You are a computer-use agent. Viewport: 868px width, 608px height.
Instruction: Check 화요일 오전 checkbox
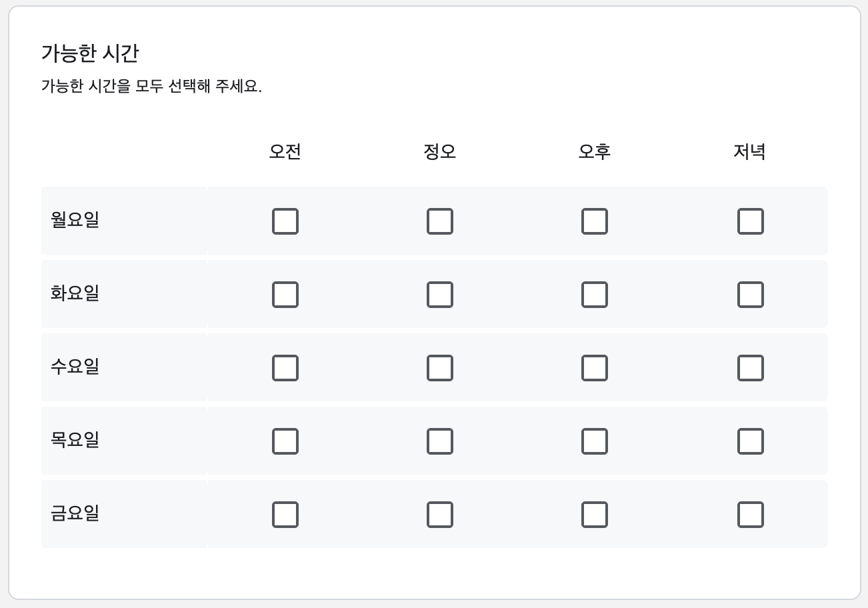[285, 295]
